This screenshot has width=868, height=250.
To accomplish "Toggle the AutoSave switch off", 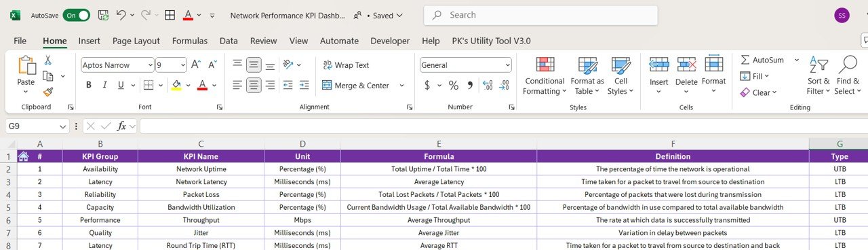I will pyautogui.click(x=76, y=15).
